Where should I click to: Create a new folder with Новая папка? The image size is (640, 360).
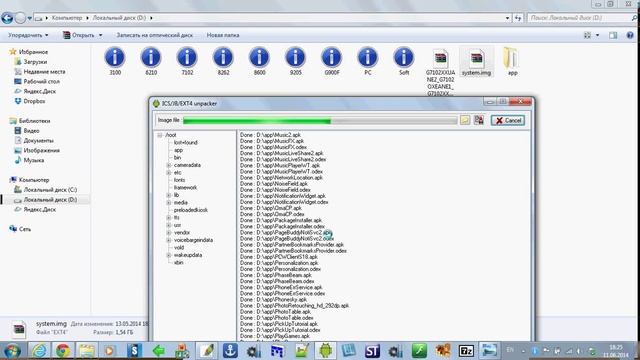point(223,35)
